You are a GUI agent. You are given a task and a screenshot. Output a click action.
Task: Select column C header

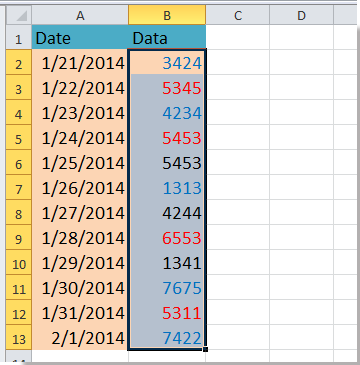point(238,15)
